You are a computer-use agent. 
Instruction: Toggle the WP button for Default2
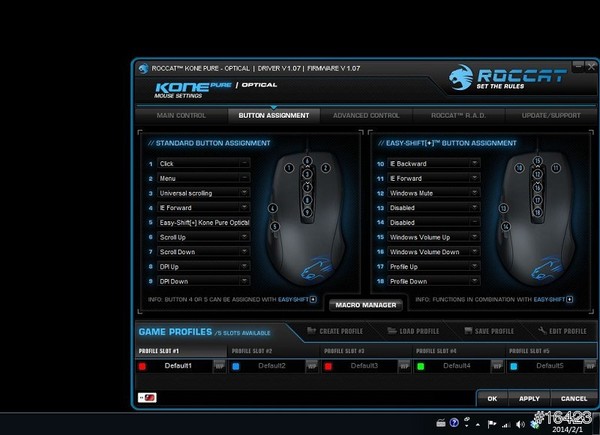tap(312, 366)
